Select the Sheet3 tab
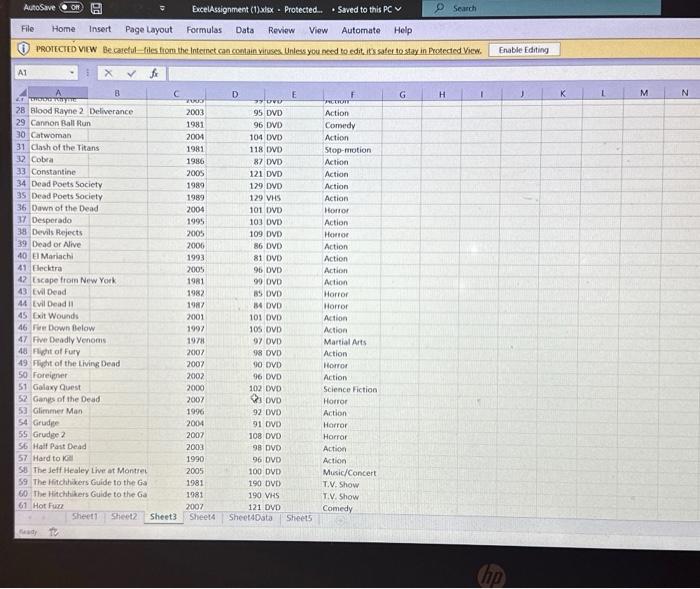 tap(163, 517)
